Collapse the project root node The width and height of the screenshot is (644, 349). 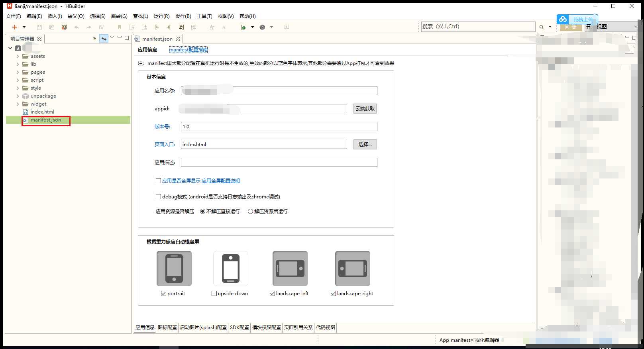pos(10,48)
